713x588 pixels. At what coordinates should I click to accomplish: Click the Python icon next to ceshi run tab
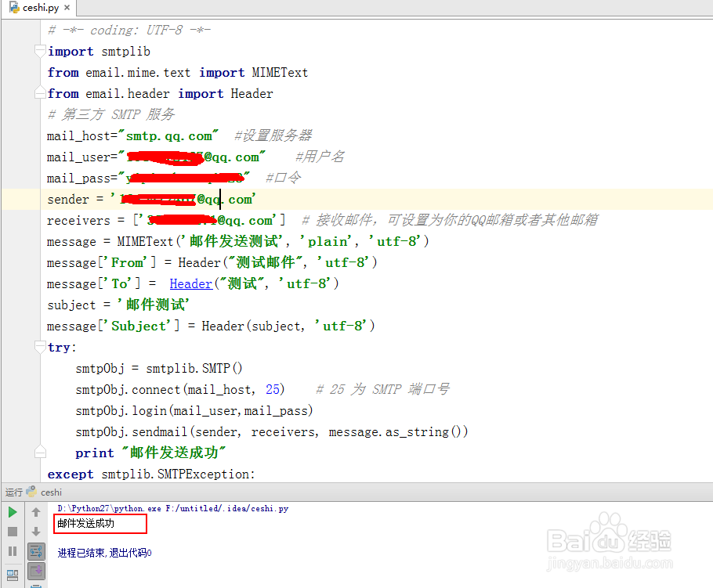tap(30, 492)
